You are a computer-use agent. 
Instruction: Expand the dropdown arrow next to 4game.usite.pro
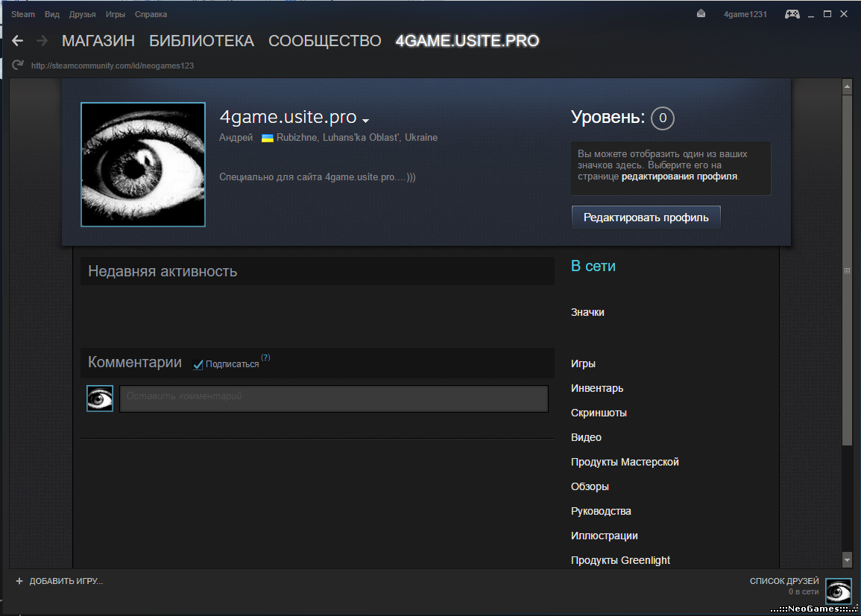366,120
